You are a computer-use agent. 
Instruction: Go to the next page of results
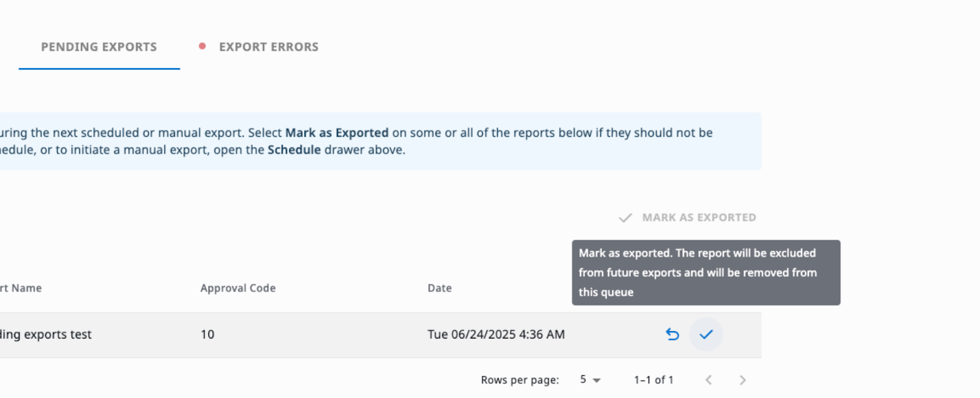tap(743, 380)
